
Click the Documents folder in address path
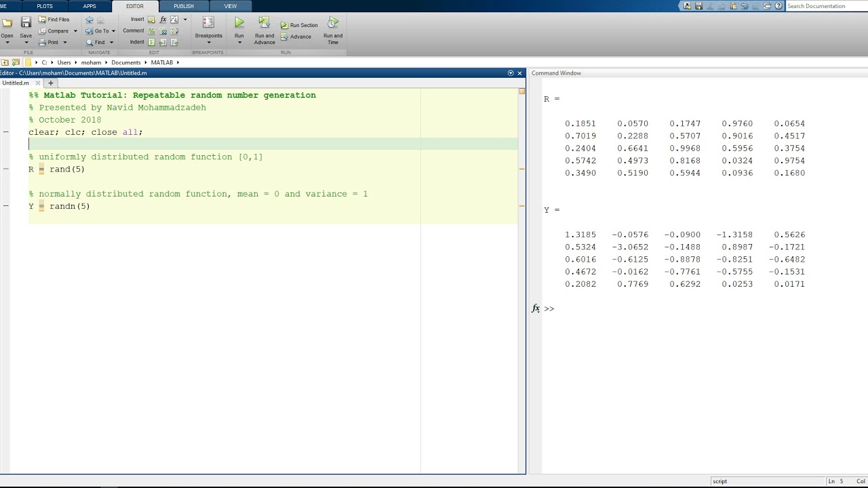[x=125, y=62]
